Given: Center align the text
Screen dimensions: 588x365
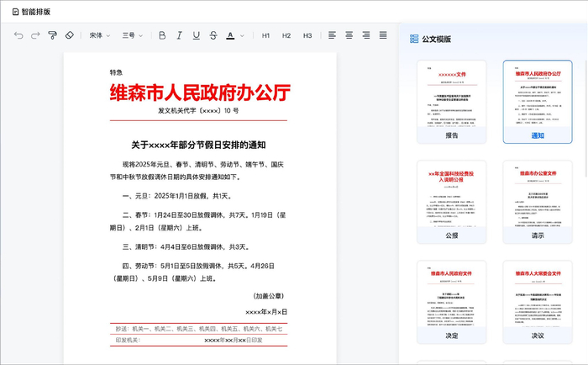Looking at the screenshot, I should pyautogui.click(x=349, y=35).
